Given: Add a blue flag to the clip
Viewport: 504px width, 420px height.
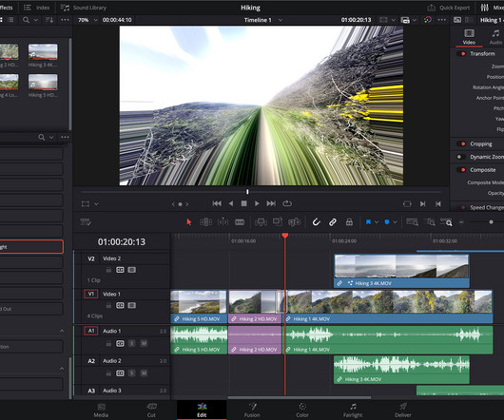Looking at the screenshot, I should point(368,222).
